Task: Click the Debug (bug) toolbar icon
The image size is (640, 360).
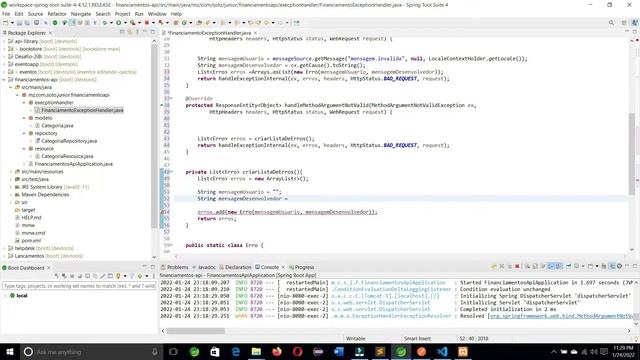Action: (x=105, y=23)
